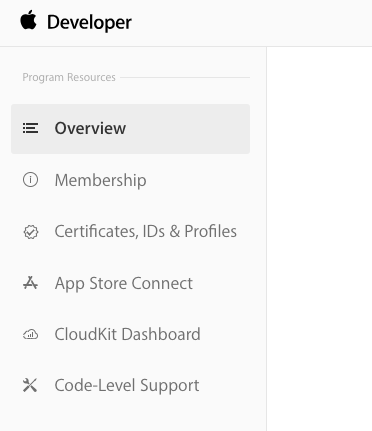Open Certificates, IDs & Profiles

(146, 231)
